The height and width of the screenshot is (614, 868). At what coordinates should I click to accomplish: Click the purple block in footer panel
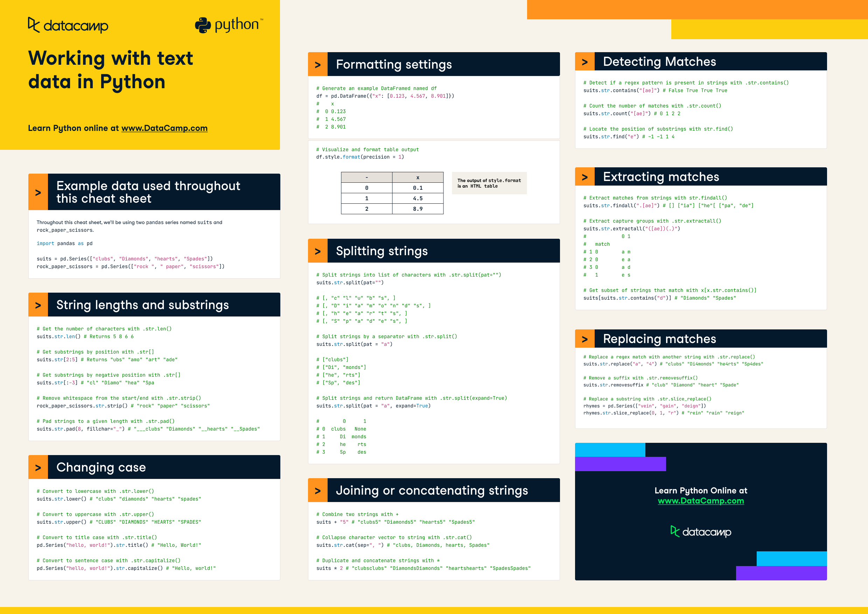point(620,464)
